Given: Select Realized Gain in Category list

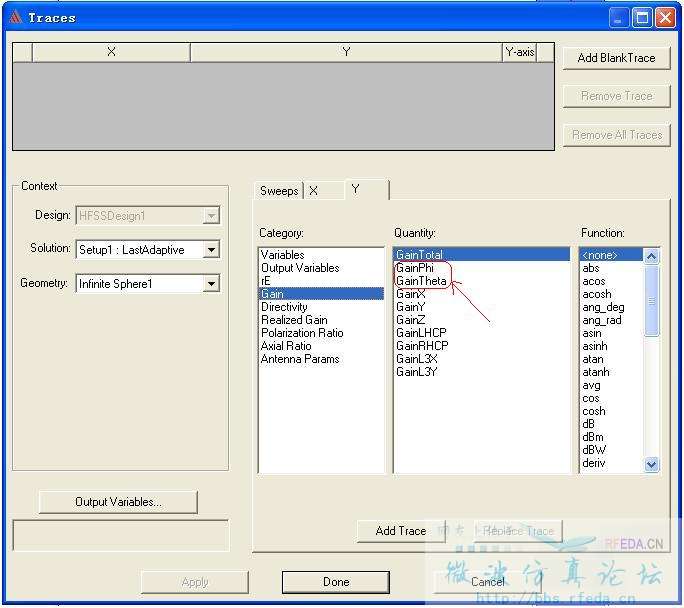Looking at the screenshot, I should 294,320.
